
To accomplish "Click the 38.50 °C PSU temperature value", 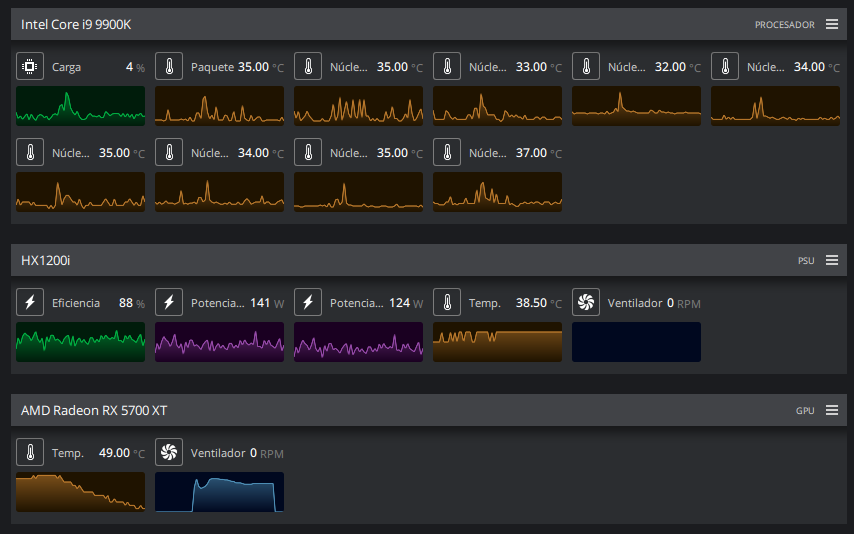I will 539,303.
